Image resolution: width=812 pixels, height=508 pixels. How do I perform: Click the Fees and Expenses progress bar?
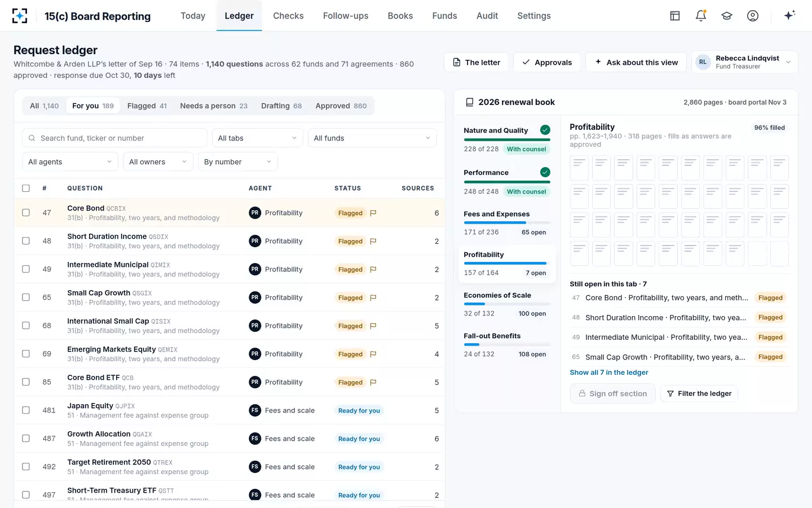click(x=507, y=223)
